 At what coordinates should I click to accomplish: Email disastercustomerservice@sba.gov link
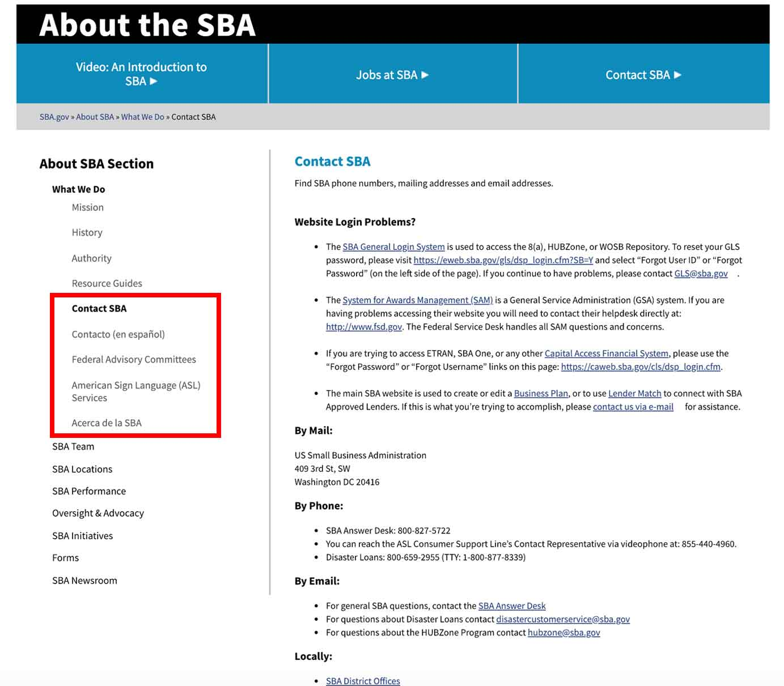point(562,619)
